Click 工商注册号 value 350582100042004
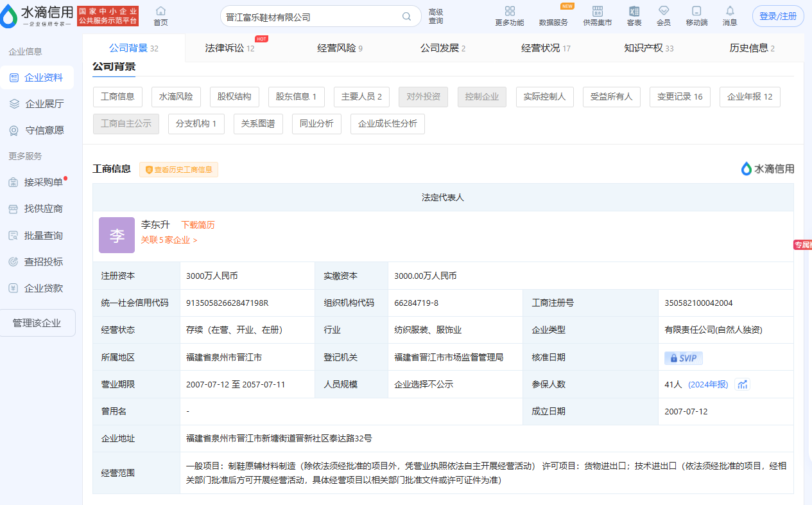This screenshot has width=812, height=505. [x=698, y=303]
